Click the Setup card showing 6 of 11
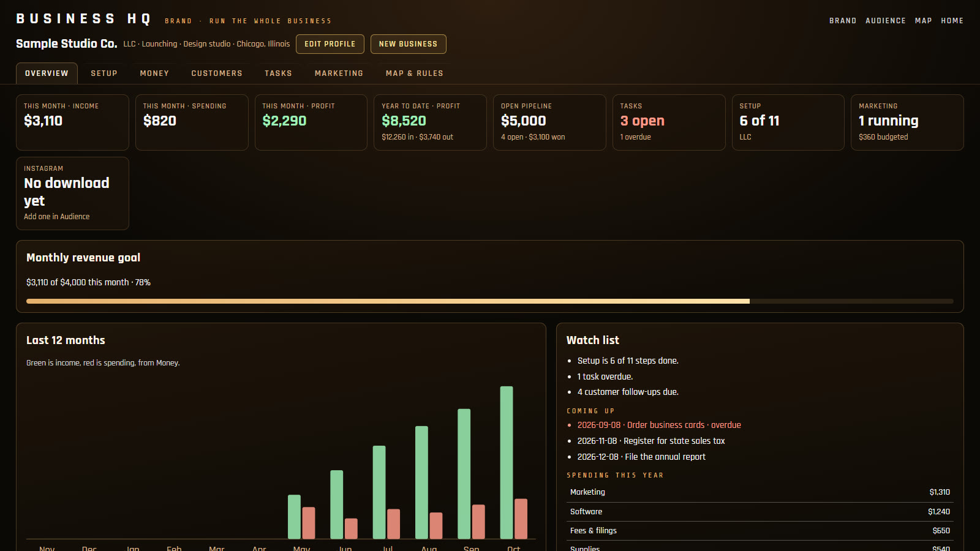Viewport: 980px width, 551px height. (788, 122)
